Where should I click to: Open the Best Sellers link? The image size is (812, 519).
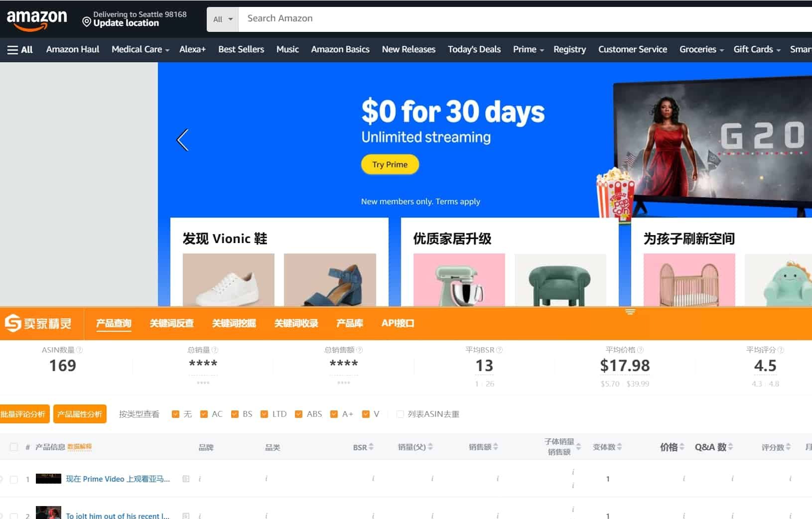241,49
